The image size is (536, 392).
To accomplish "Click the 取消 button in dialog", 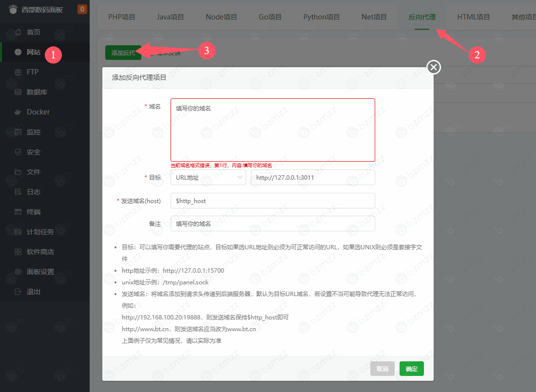I will point(382,369).
